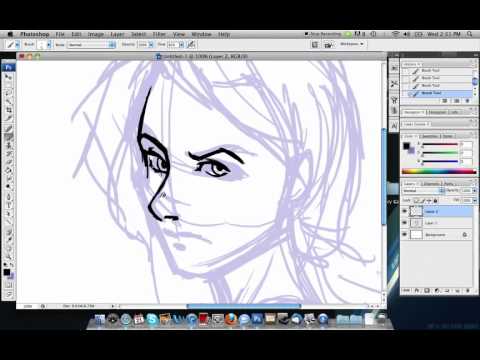
Task: Toggle lock image pixels
Action: coord(423,201)
